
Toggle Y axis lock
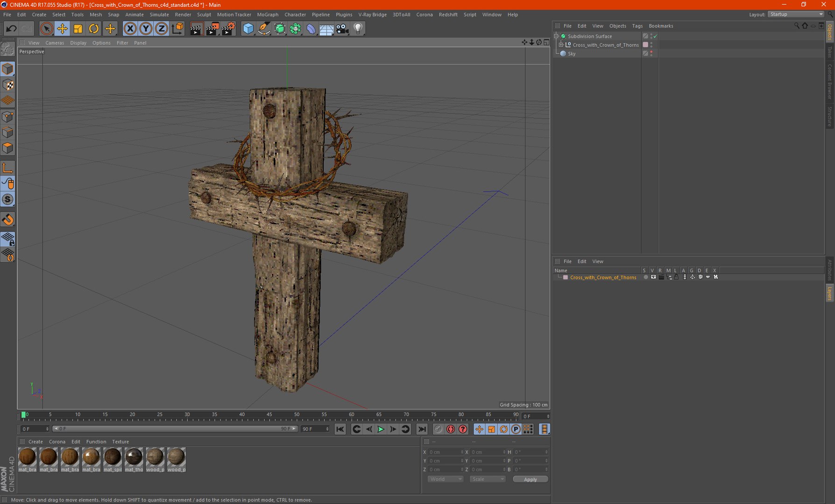coord(146,28)
